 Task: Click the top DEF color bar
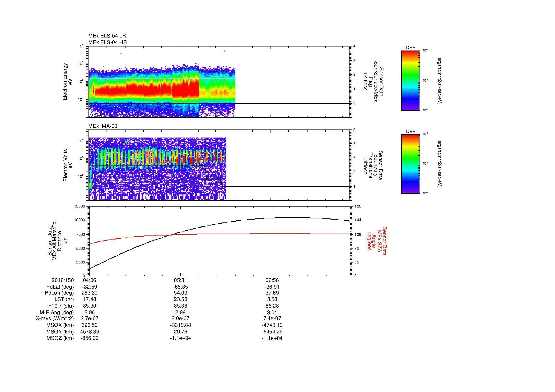click(410, 80)
